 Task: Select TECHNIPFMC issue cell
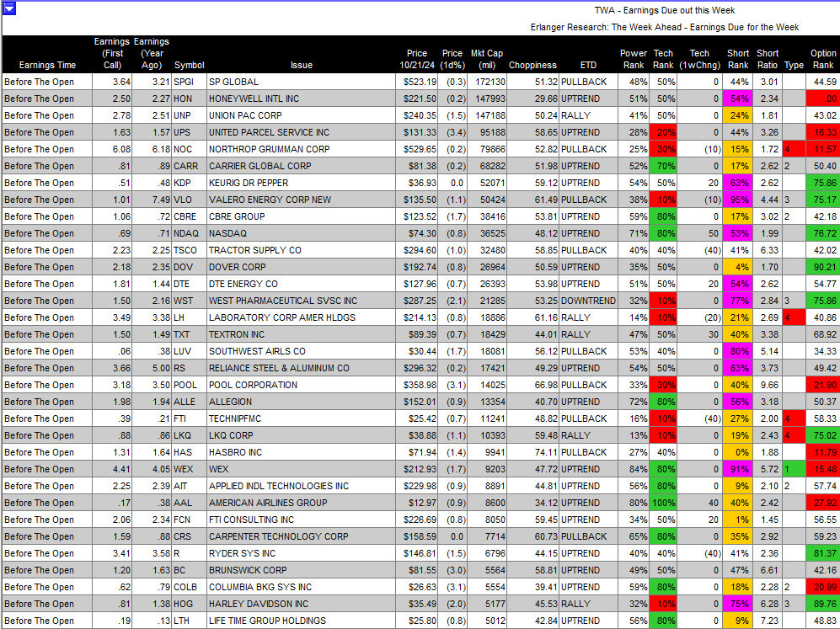(301, 419)
